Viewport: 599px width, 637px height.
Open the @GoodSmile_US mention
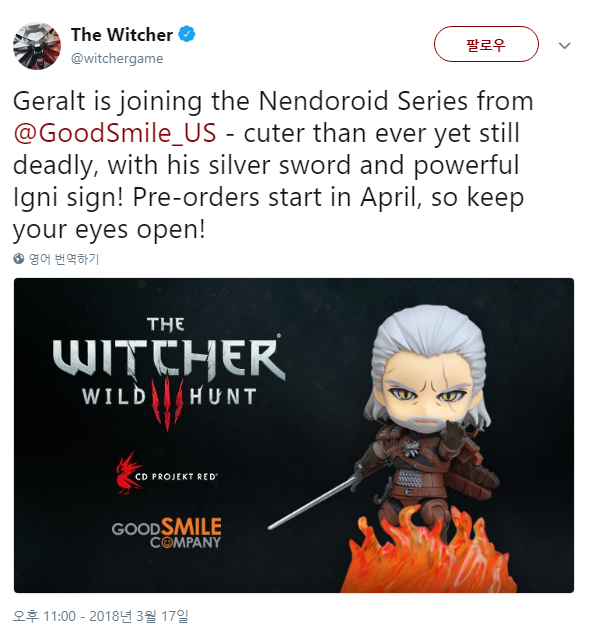click(x=115, y=133)
